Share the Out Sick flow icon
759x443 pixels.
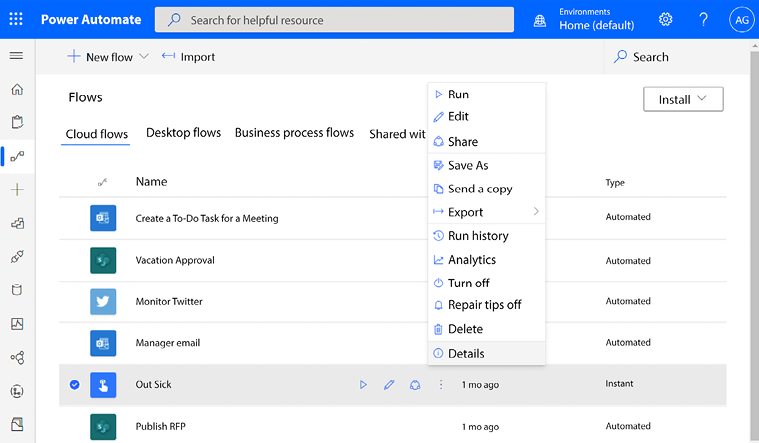point(415,385)
